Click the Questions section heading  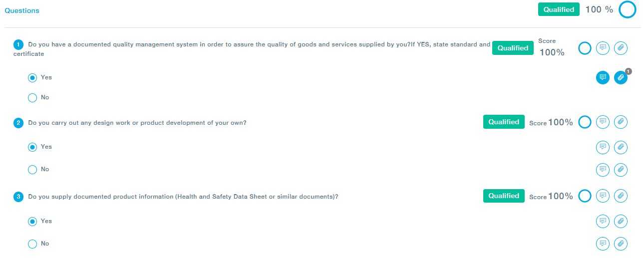tap(22, 10)
